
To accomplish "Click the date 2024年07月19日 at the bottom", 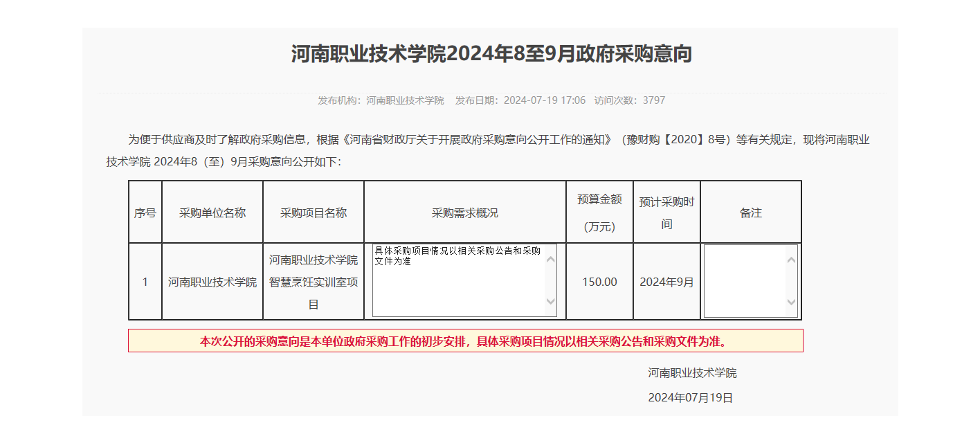I will coord(690,397).
